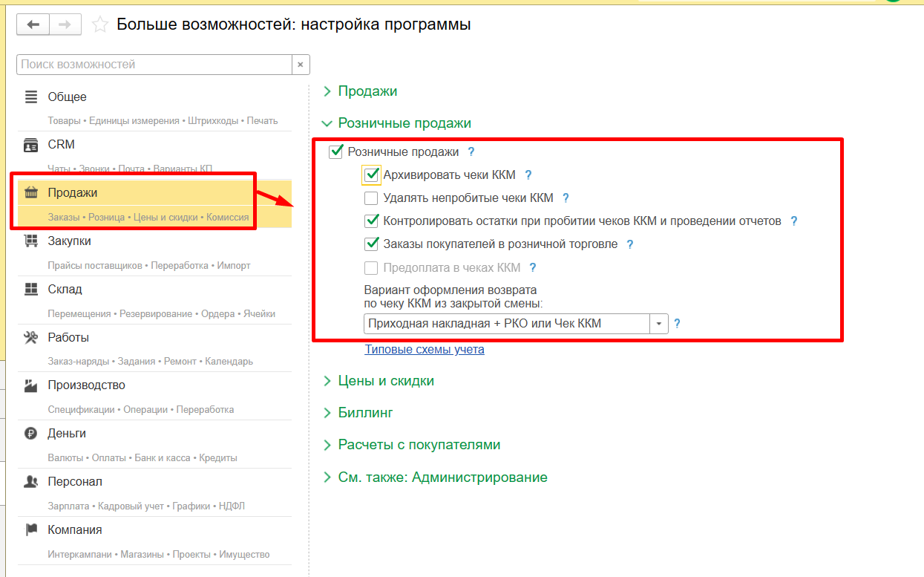Open help for Удалять непробитые чеки ККМ
Image resolution: width=924 pixels, height=577 pixels.
click(x=566, y=198)
